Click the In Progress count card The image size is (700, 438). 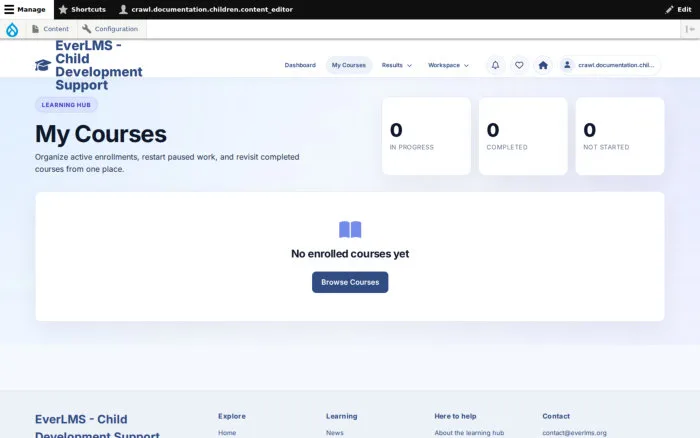point(426,136)
